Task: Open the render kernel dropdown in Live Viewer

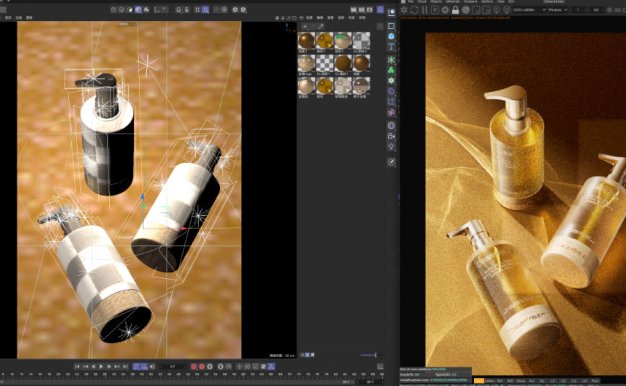Action: (558, 10)
